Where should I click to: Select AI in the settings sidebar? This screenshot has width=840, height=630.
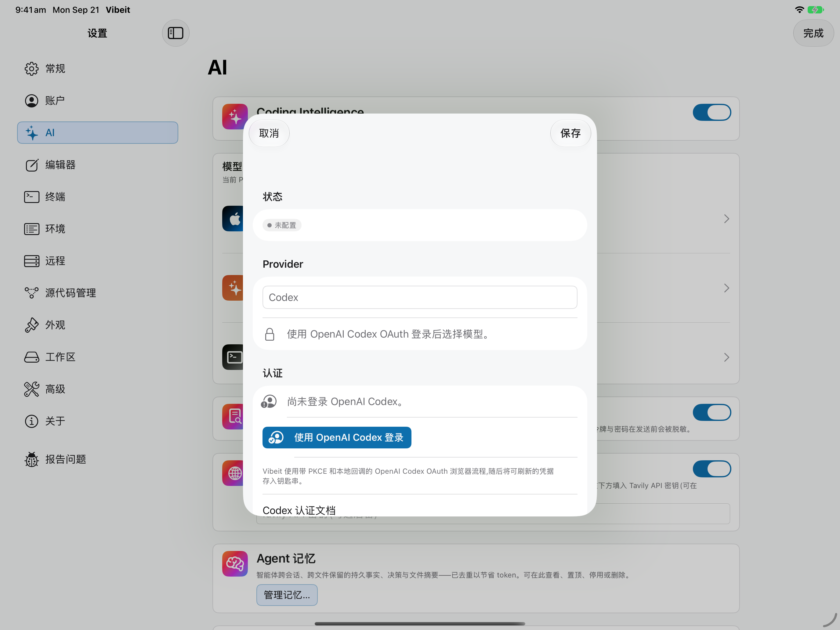pos(98,132)
